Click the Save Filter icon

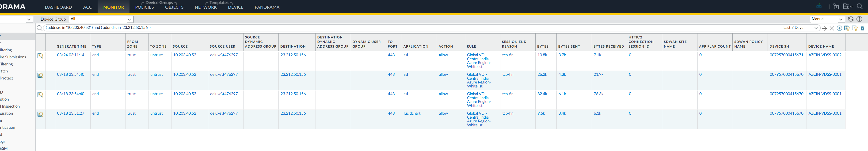tap(847, 28)
